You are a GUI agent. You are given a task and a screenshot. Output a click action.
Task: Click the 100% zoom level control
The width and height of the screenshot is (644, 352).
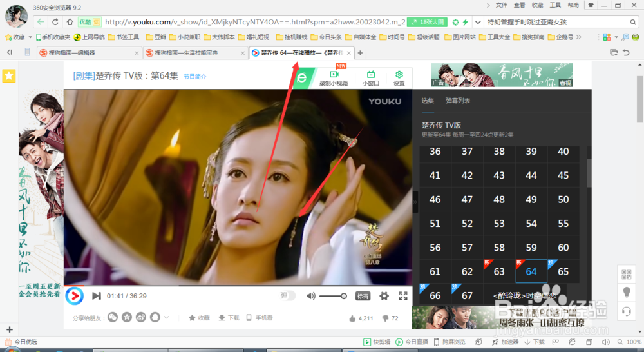[630, 342]
